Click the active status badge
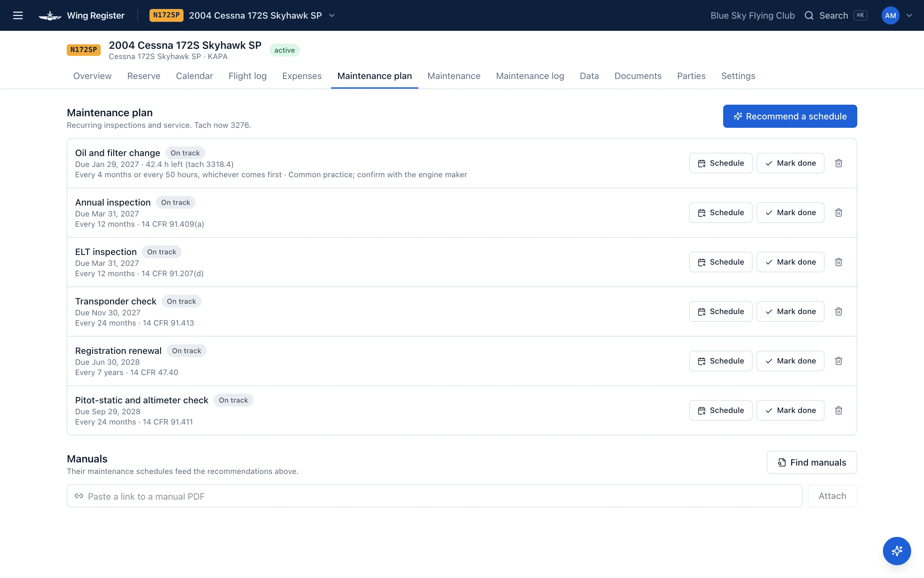 tap(285, 50)
